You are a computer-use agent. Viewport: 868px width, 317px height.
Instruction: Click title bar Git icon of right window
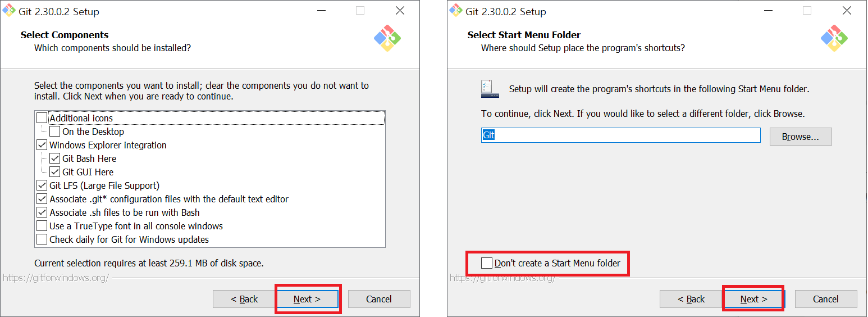pos(456,11)
